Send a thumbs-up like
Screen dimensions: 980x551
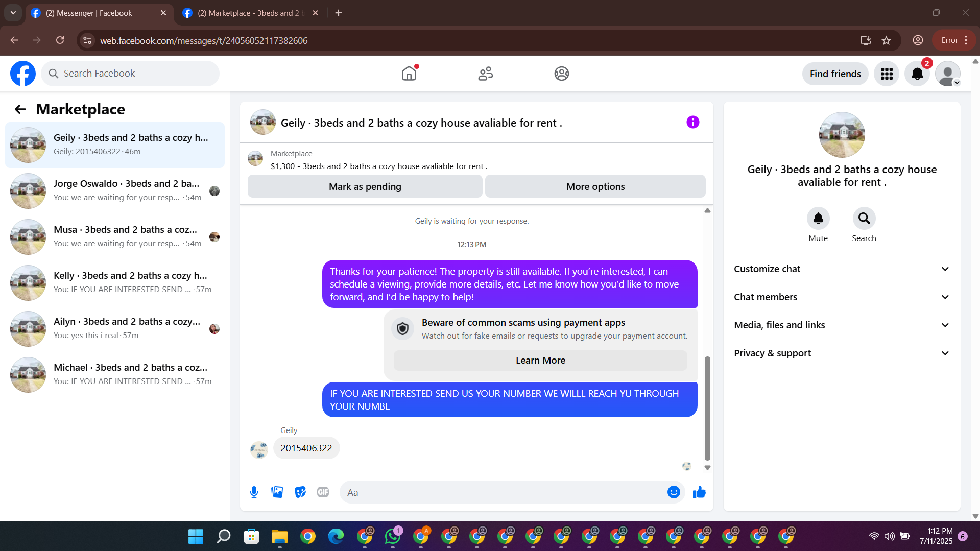[x=699, y=492]
